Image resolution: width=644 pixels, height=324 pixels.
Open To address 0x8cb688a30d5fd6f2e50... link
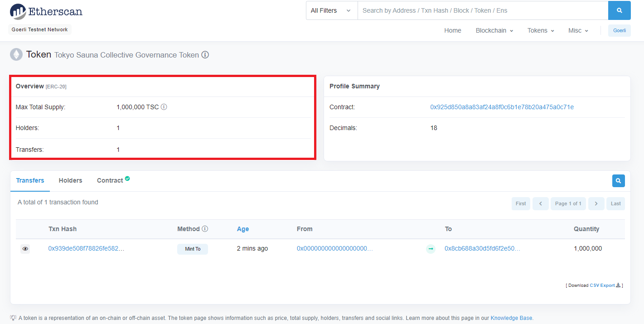tap(482, 248)
